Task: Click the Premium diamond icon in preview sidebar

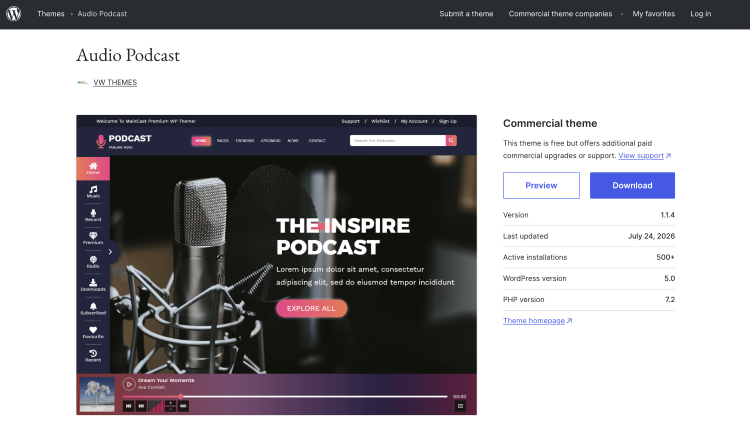Action: coord(93,238)
